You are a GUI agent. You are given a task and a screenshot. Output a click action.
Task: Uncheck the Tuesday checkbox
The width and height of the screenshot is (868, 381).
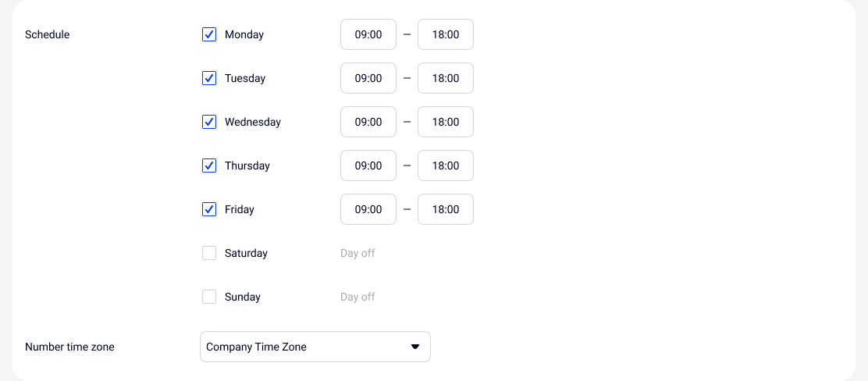pyautogui.click(x=209, y=78)
